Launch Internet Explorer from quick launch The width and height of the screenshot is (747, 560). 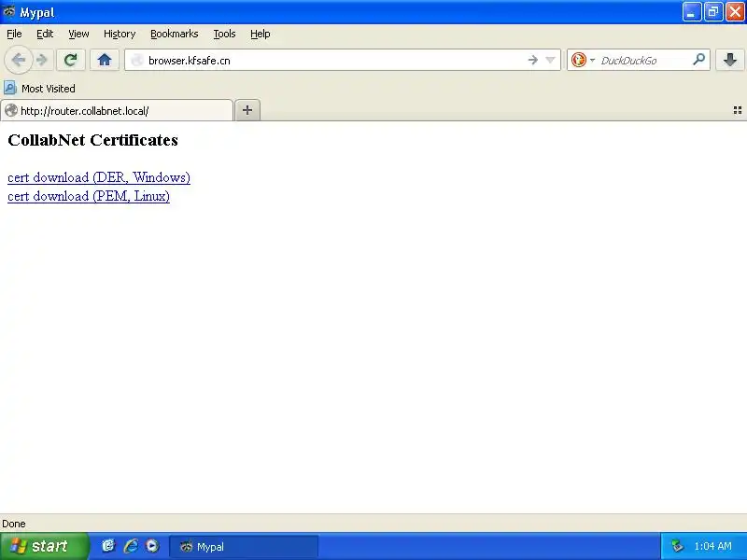click(131, 546)
